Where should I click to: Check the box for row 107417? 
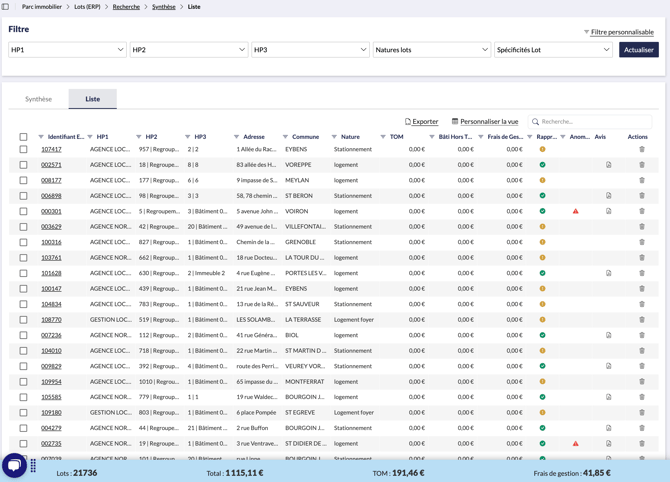tap(24, 150)
